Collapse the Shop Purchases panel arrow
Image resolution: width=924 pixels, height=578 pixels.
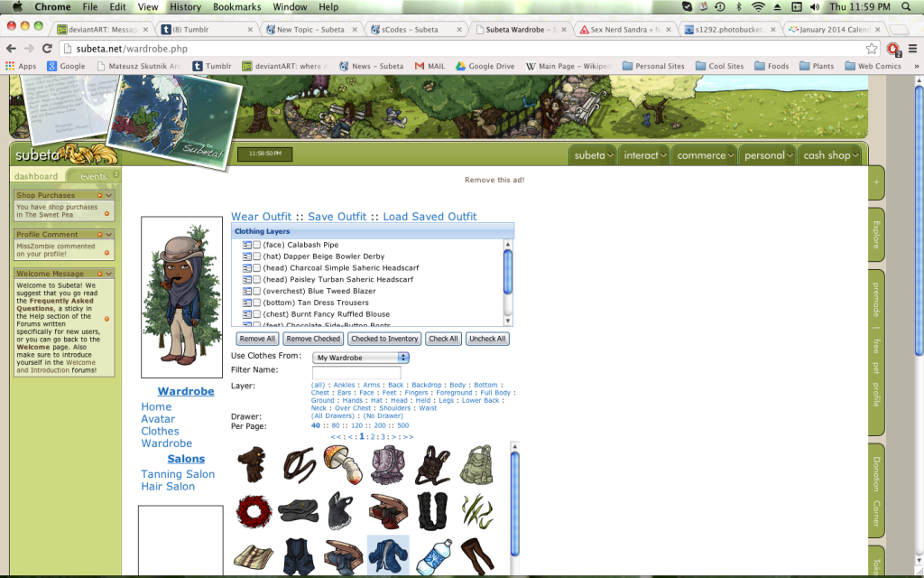(x=109, y=195)
